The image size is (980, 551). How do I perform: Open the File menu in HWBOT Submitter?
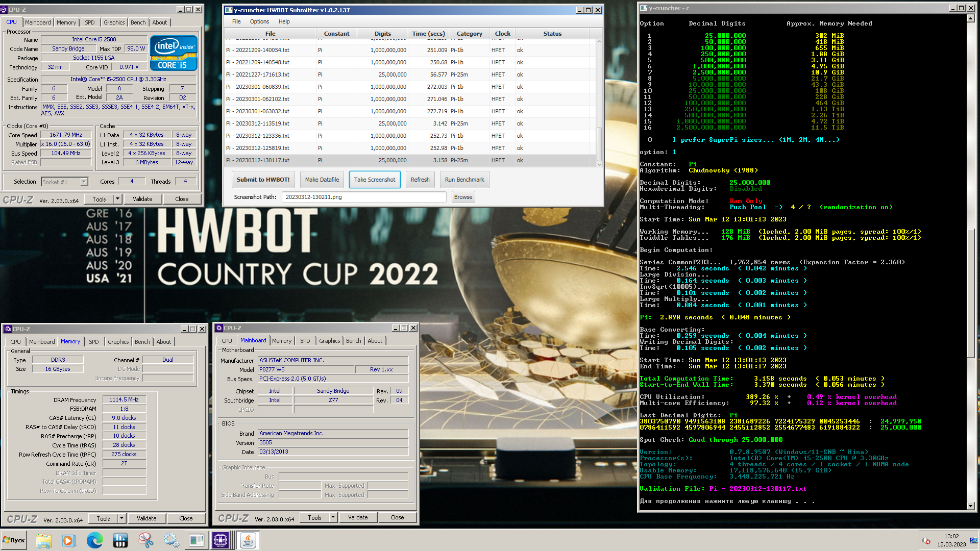click(236, 21)
